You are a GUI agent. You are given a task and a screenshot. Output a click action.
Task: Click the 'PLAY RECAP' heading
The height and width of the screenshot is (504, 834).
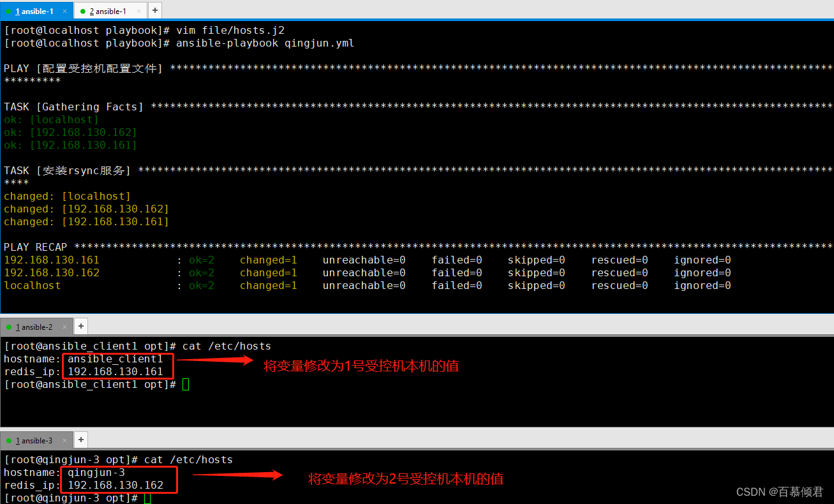[x=35, y=248]
